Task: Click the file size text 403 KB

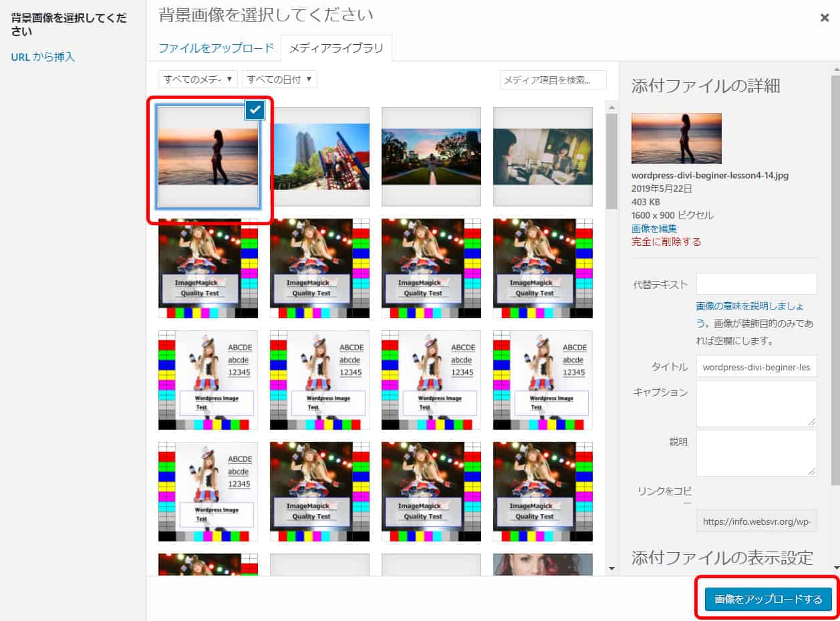Action: (647, 202)
